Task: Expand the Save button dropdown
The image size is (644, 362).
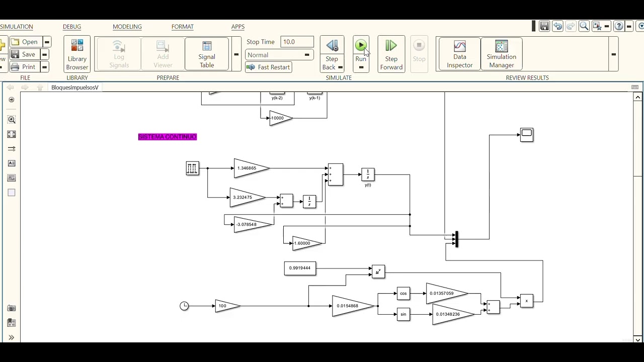Action: tap(45, 54)
